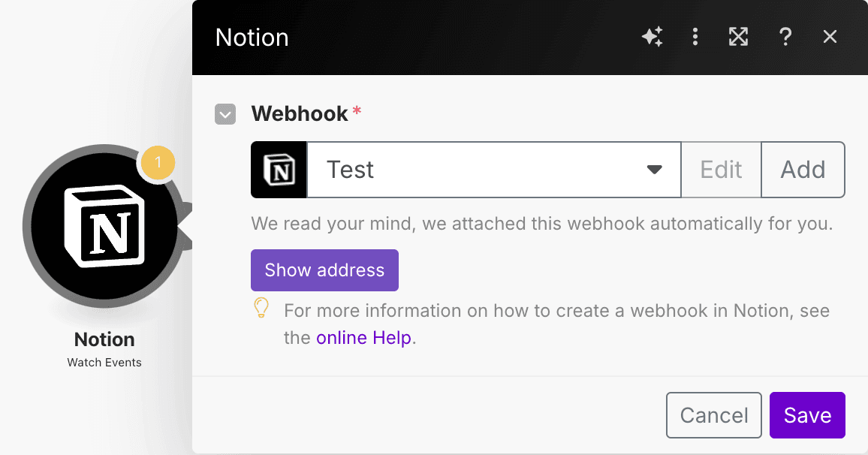Click the Watch Events label under the module
The width and height of the screenshot is (868, 455).
(x=104, y=363)
